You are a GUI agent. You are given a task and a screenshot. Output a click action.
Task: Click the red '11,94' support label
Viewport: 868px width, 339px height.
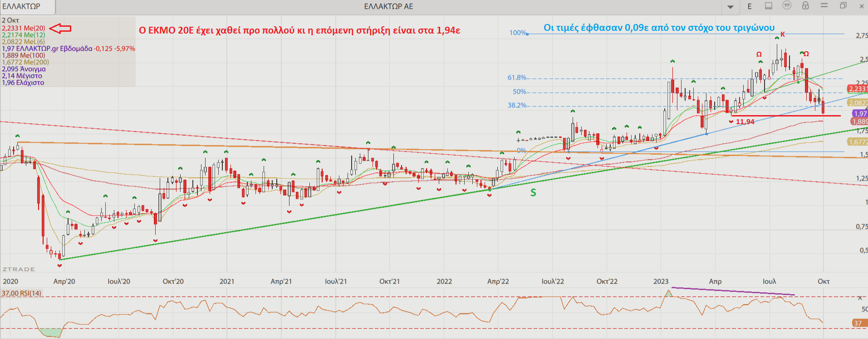pos(745,121)
